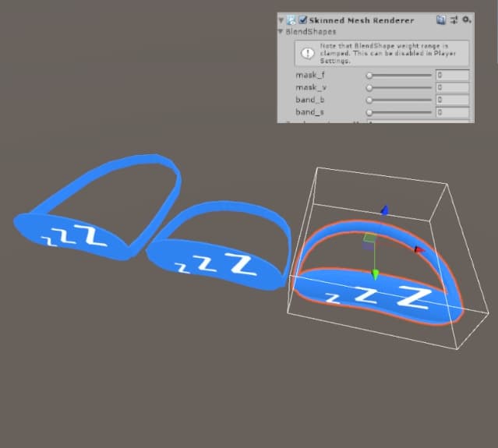
Task: Focus the band_s value field
Action: coord(452,113)
